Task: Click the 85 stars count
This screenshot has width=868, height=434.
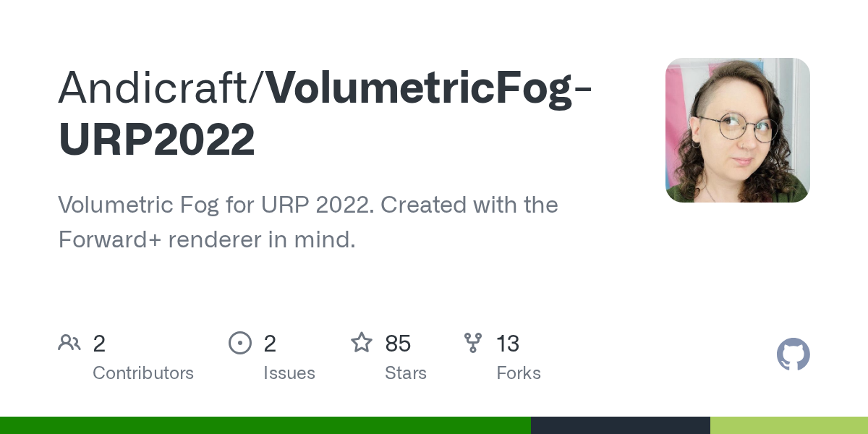Action: [x=398, y=344]
